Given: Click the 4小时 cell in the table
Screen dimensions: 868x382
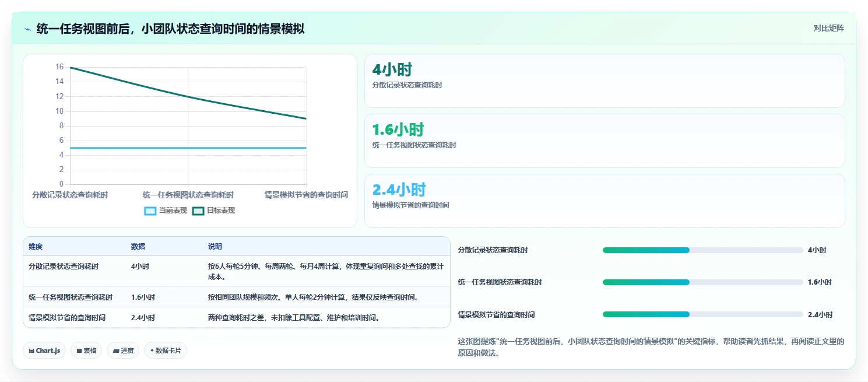Looking at the screenshot, I should [x=140, y=267].
